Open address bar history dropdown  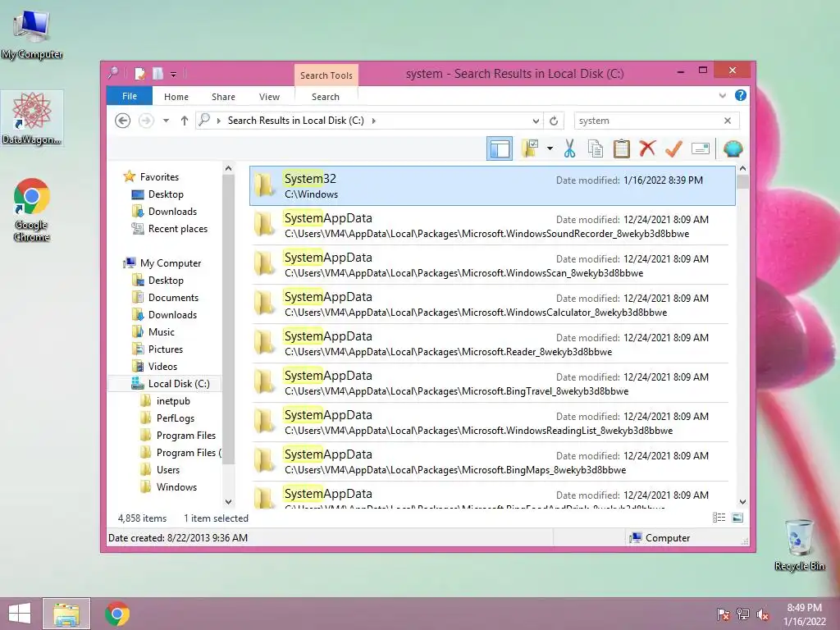coord(536,121)
